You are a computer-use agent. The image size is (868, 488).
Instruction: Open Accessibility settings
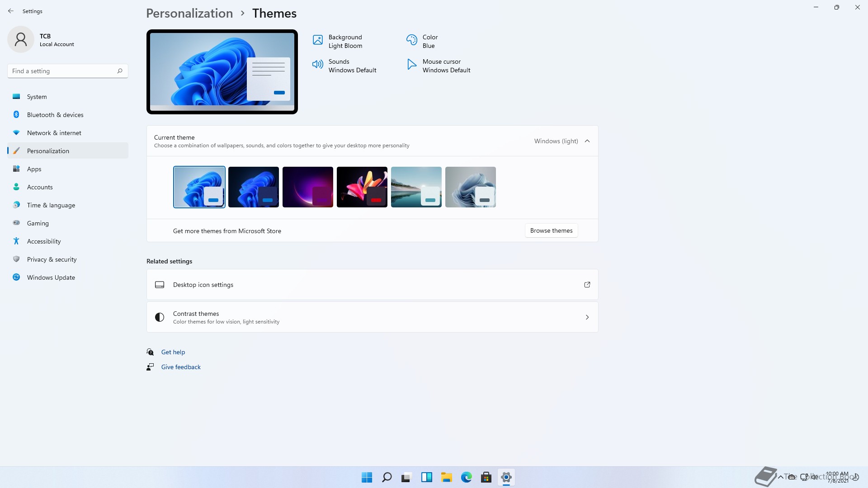(x=68, y=241)
